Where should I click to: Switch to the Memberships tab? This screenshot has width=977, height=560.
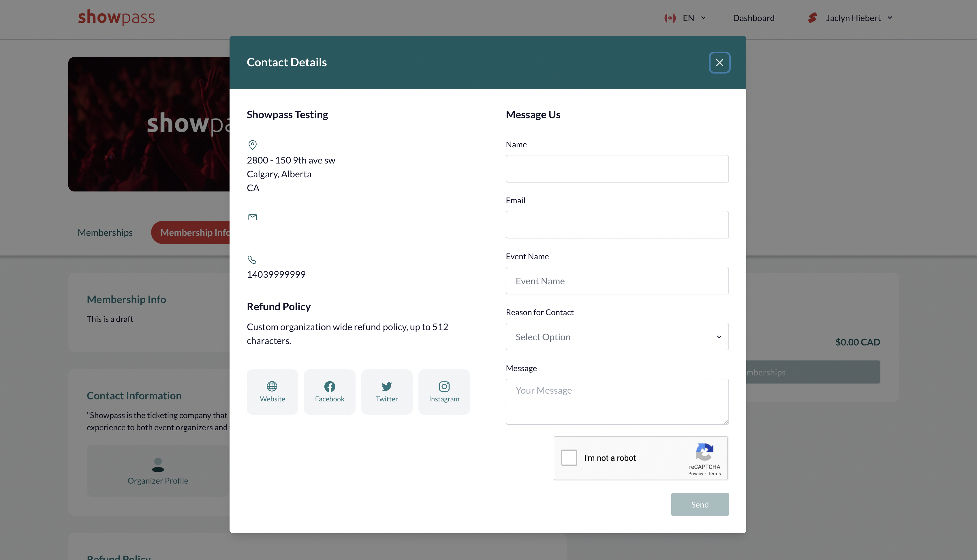pos(105,232)
